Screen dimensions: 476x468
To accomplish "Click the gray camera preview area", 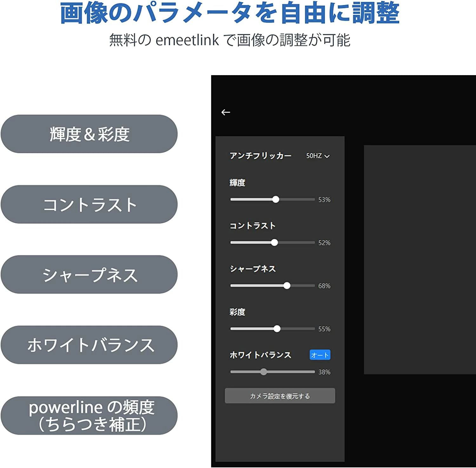I will point(420,259).
